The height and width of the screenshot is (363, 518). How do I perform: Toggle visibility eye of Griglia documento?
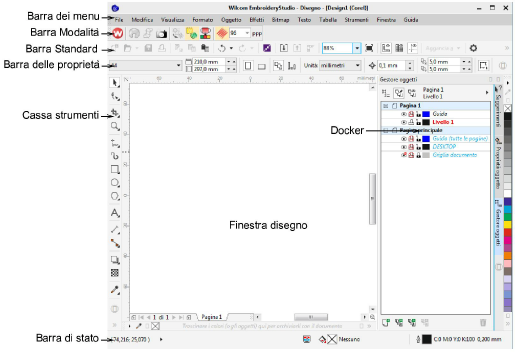(404, 155)
